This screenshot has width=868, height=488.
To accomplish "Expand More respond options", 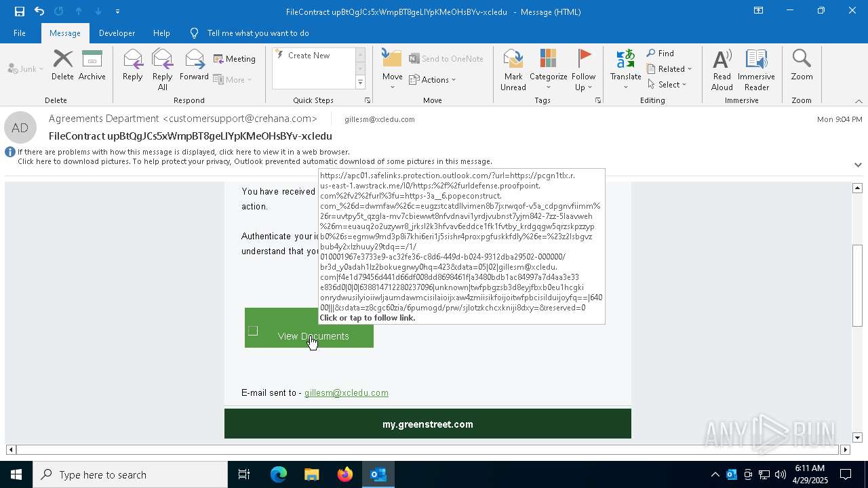I will pos(233,79).
